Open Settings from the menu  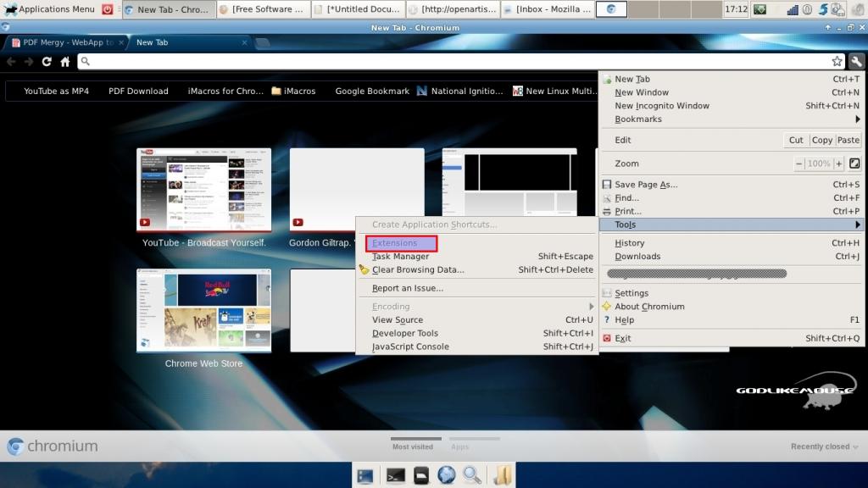click(x=731, y=292)
